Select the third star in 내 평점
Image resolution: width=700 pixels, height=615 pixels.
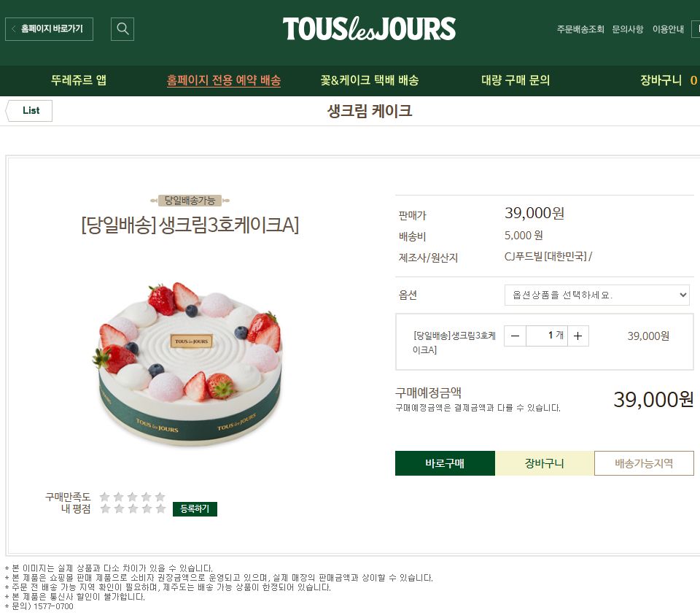coord(133,508)
